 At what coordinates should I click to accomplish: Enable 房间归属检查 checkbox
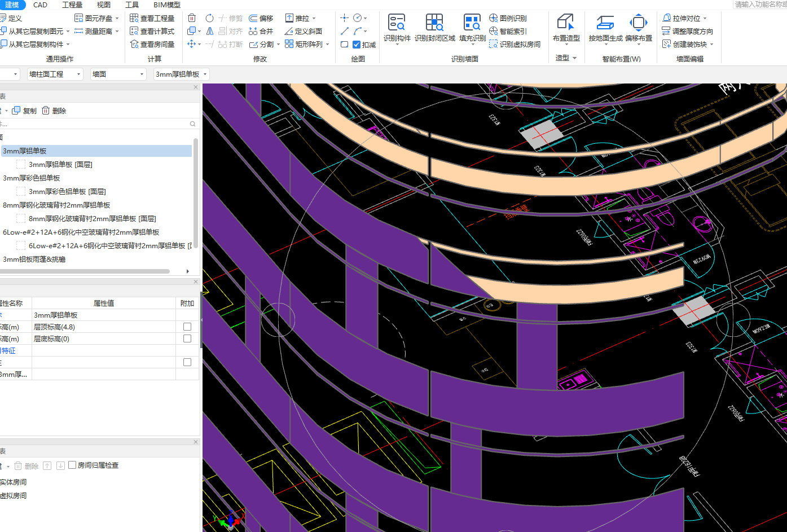pos(72,465)
